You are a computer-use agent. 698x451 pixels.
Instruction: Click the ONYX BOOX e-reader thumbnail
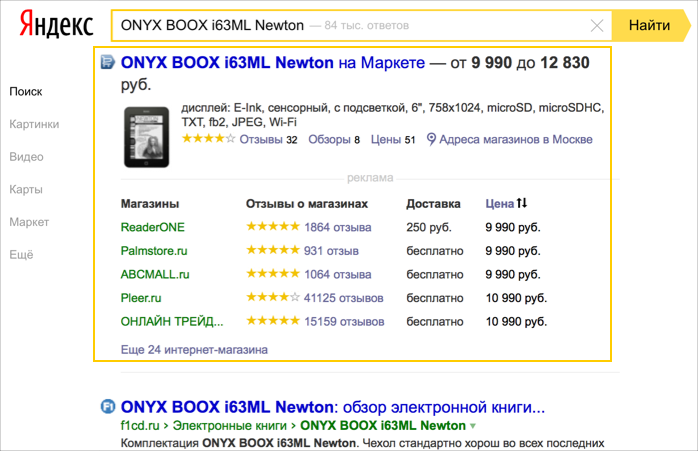point(146,137)
